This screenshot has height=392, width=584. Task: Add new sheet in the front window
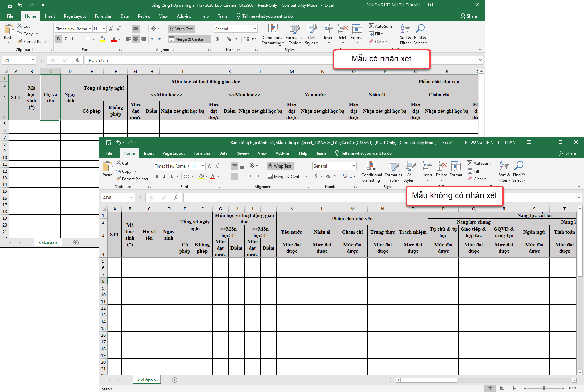point(175,380)
